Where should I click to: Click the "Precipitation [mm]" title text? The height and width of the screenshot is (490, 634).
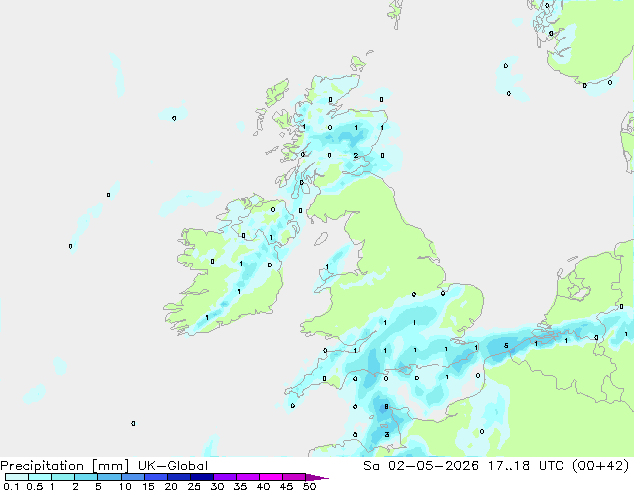coord(64,466)
